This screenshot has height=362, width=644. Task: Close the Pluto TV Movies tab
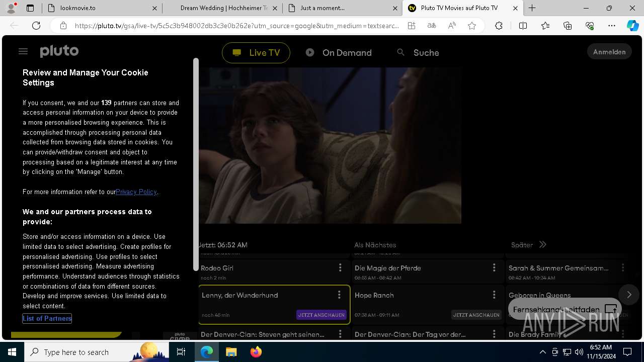click(515, 8)
